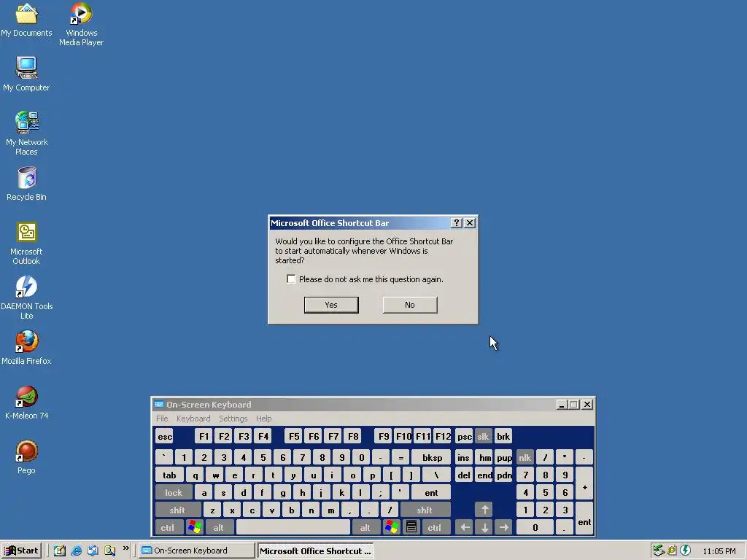Viewport: 747px width, 560px height.
Task: Click the space bar key on On-Screen Keyboard
Action: click(x=293, y=527)
